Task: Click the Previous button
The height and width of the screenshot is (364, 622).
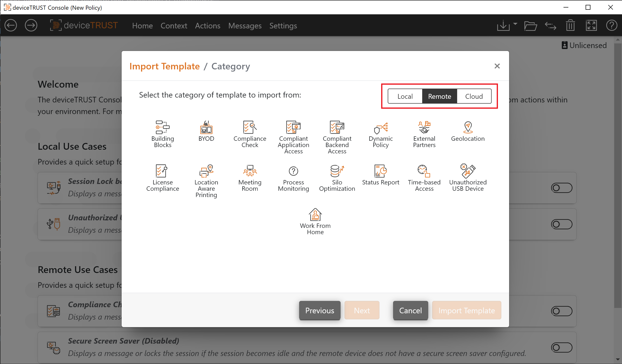Action: point(320,310)
